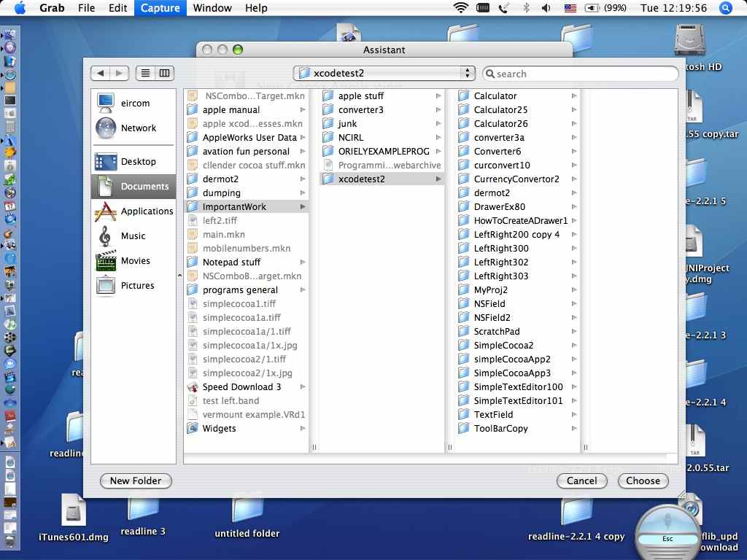Open the Grab application menu
This screenshot has width=747, height=560.
tap(52, 7)
